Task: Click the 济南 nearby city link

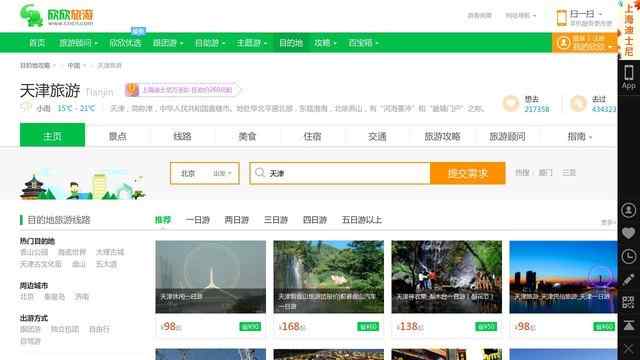Action: tap(82, 297)
